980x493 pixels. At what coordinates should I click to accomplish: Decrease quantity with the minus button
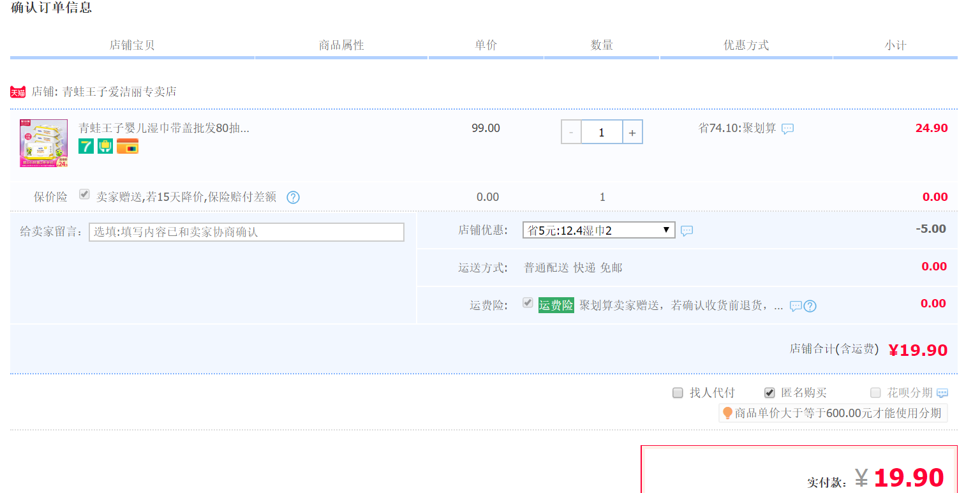[x=571, y=133]
